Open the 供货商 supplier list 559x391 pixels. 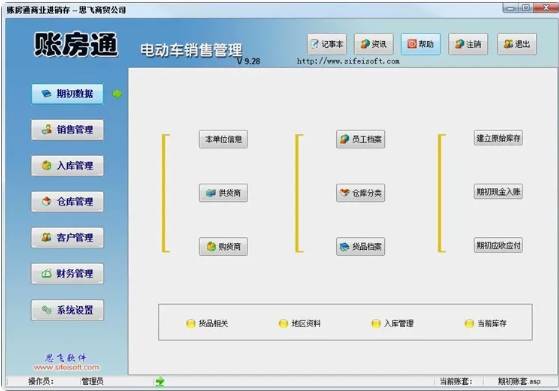[x=223, y=193]
